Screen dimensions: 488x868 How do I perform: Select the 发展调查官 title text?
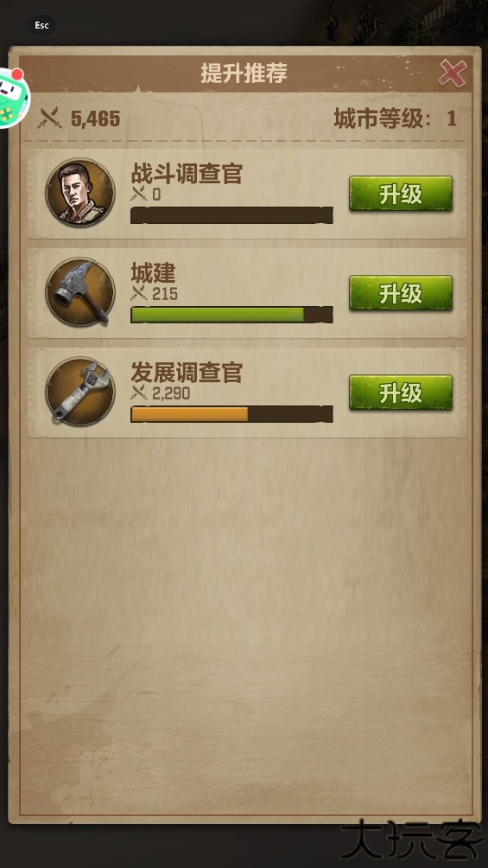pyautogui.click(x=187, y=373)
